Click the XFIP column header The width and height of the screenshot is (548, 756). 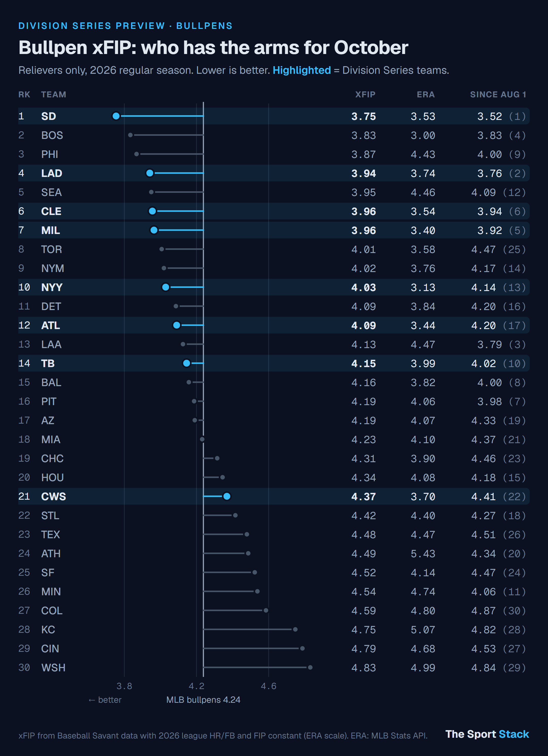click(x=365, y=95)
